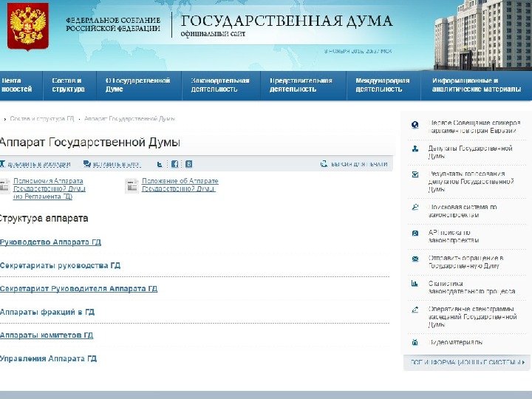Click the Russian coat of arms emblem
The image size is (532, 399).
28,27
